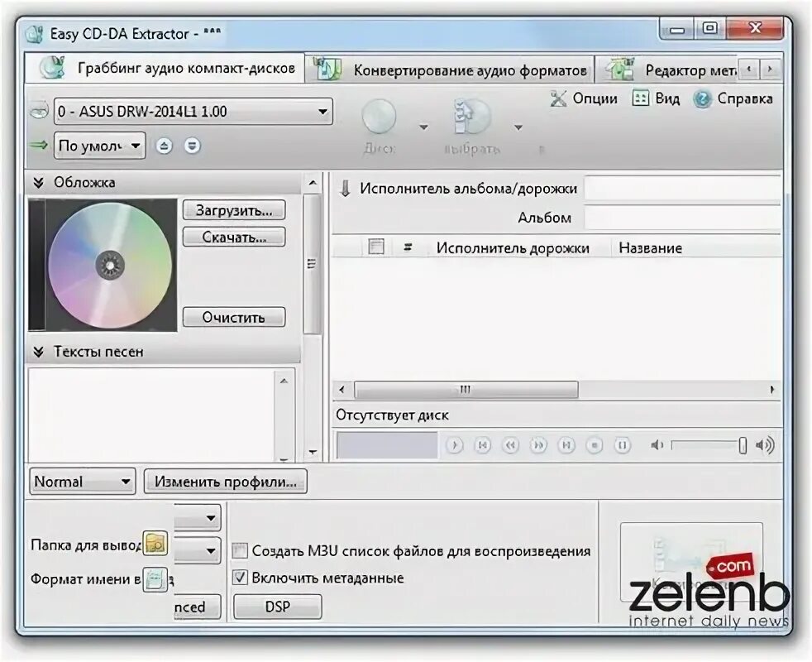812x662 pixels.
Task: Click the album/track artist input field
Action: tap(682, 188)
